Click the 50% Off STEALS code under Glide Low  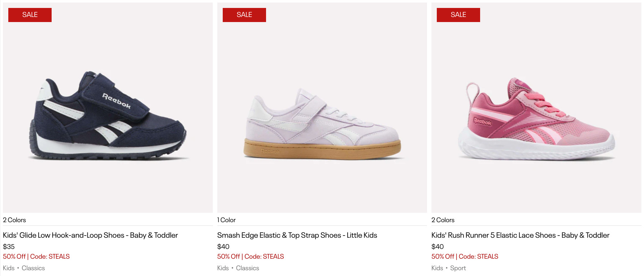(x=36, y=256)
